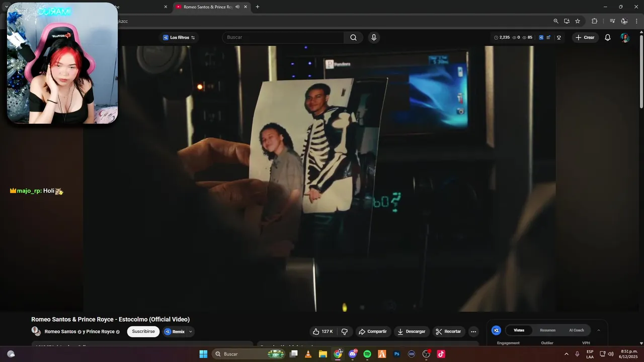Image resolution: width=644 pixels, height=362 pixels.
Task: Like the video showing 127 K
Action: (x=324, y=332)
